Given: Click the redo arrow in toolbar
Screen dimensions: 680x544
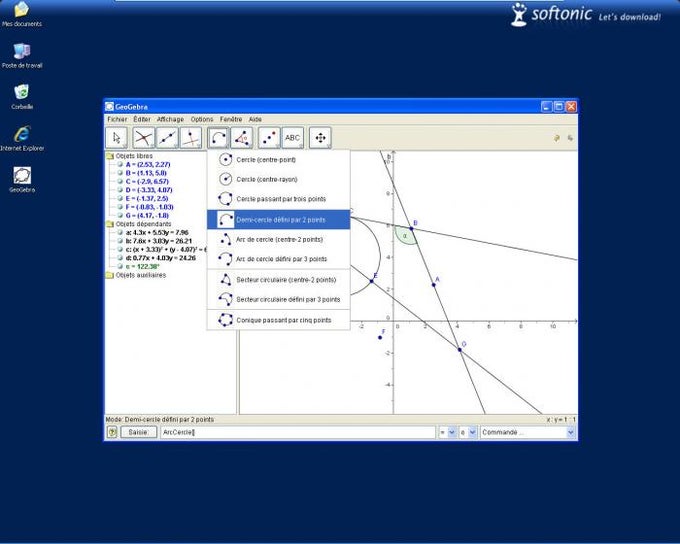Looking at the screenshot, I should [570, 138].
